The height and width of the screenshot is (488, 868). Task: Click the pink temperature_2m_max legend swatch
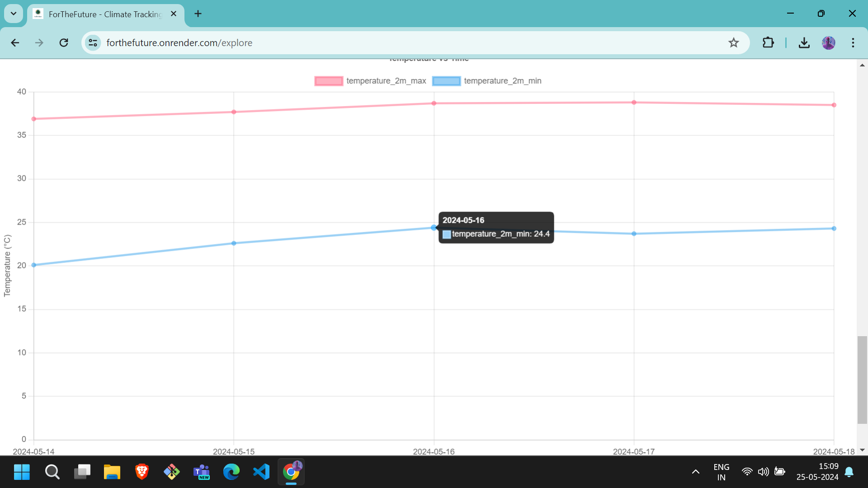329,81
